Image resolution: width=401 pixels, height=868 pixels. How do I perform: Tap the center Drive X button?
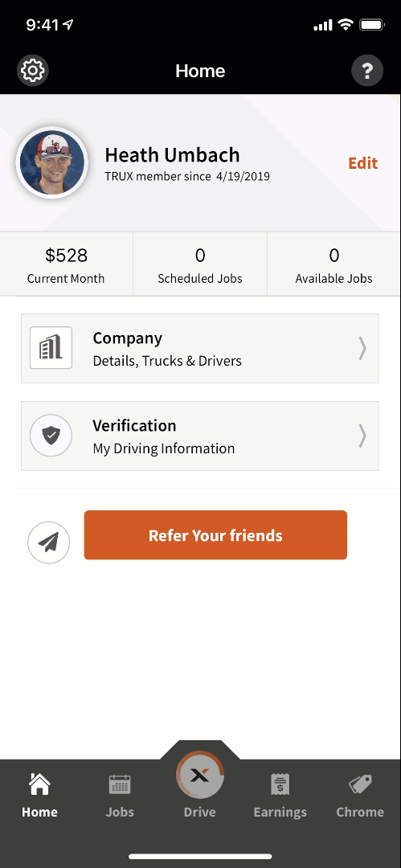tap(200, 775)
